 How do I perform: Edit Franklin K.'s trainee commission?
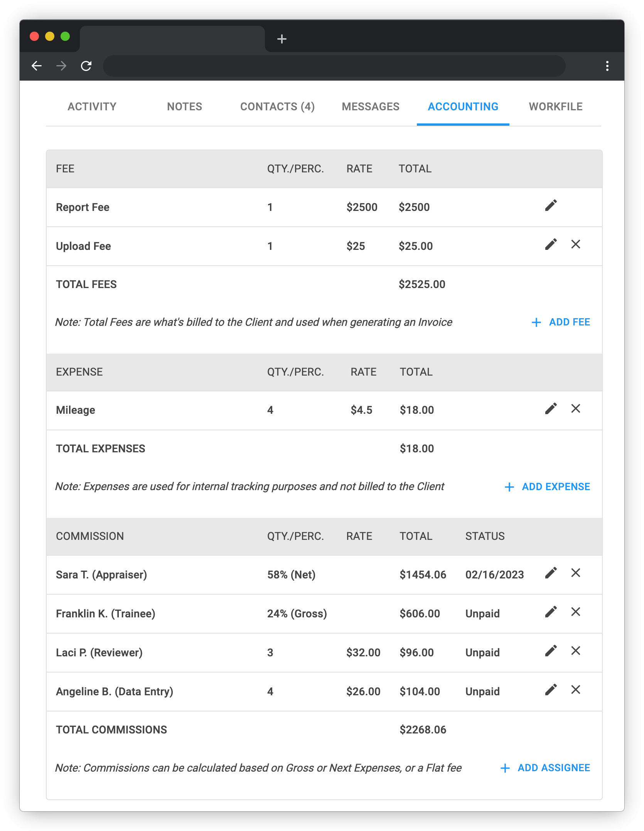pos(551,612)
